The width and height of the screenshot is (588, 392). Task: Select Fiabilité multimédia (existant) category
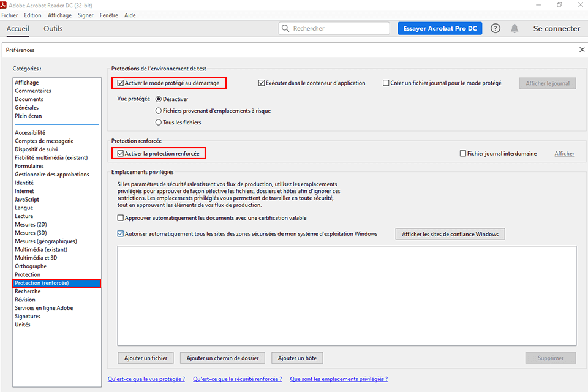[x=51, y=157]
